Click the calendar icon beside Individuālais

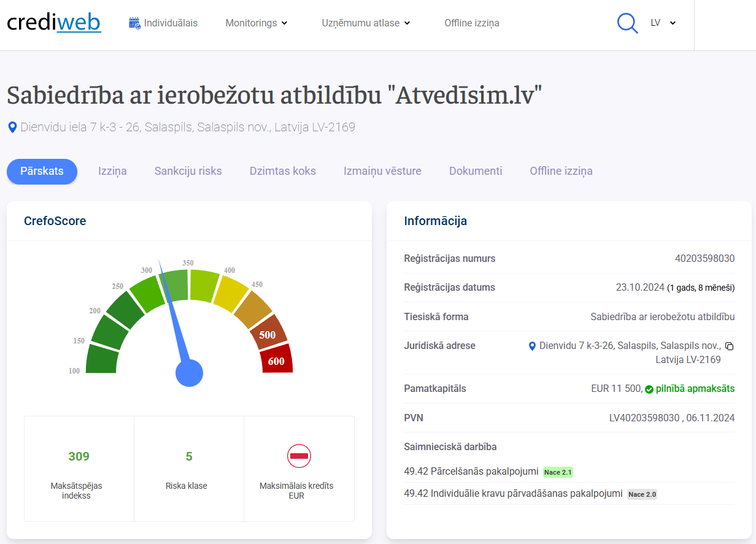tap(134, 23)
